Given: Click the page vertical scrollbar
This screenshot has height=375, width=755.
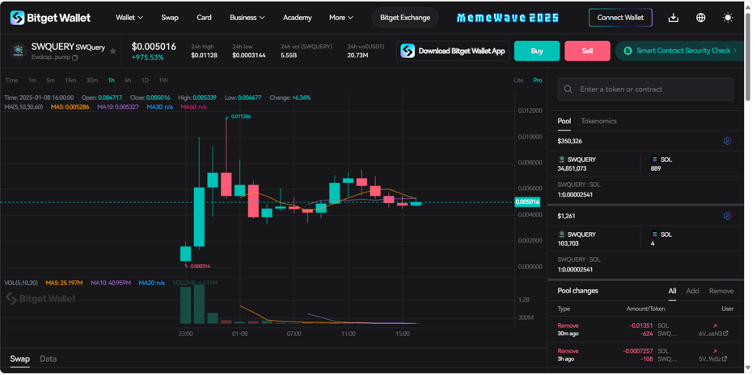Looking at the screenshot, I should (748, 56).
